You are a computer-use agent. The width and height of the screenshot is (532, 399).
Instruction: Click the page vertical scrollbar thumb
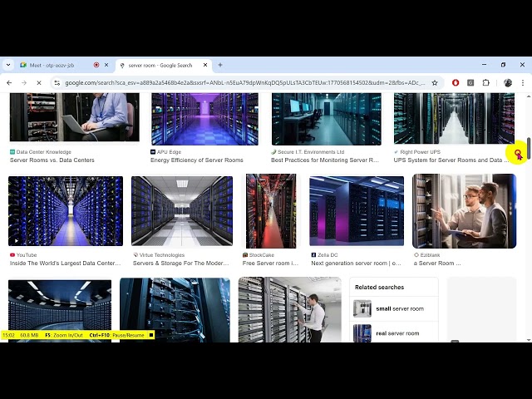coord(529,147)
